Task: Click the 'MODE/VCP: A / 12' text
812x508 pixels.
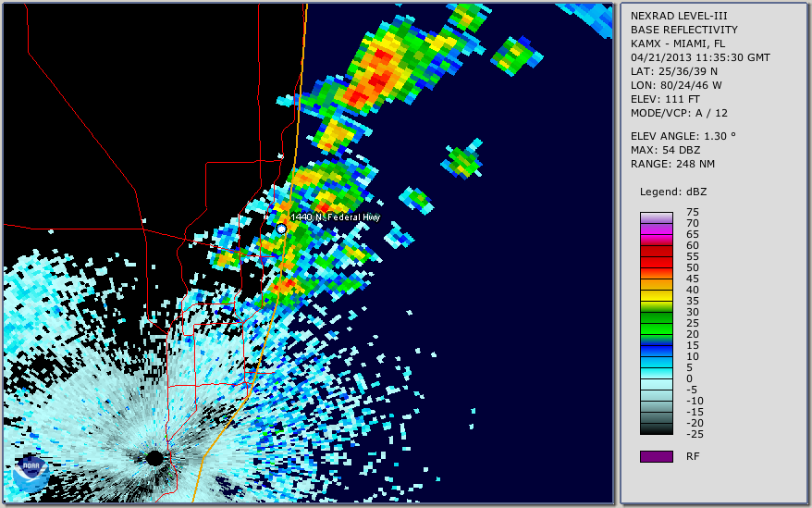Action: [679, 113]
